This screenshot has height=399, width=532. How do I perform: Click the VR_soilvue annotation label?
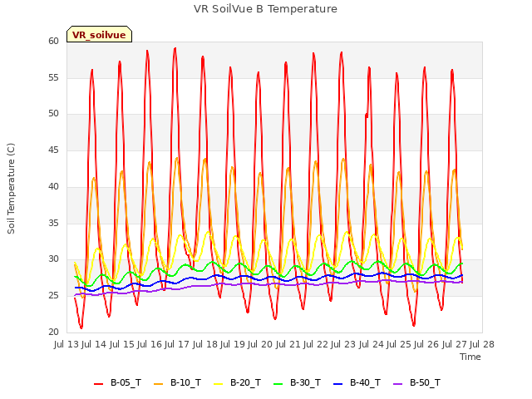tap(99, 35)
